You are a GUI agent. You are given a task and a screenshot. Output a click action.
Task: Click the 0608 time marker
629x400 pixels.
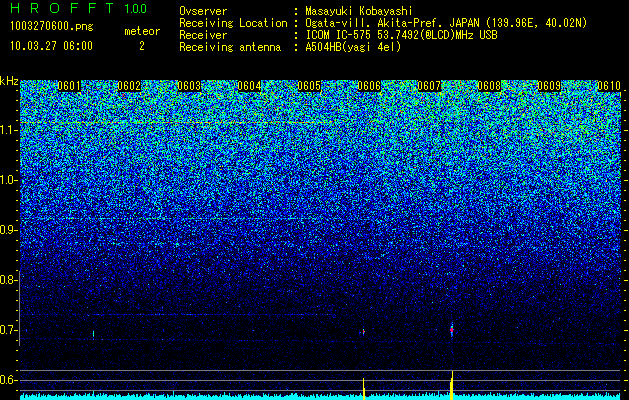coord(489,86)
